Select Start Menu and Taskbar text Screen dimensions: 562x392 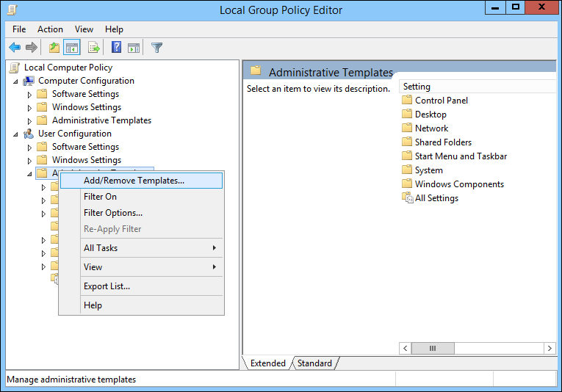point(461,156)
